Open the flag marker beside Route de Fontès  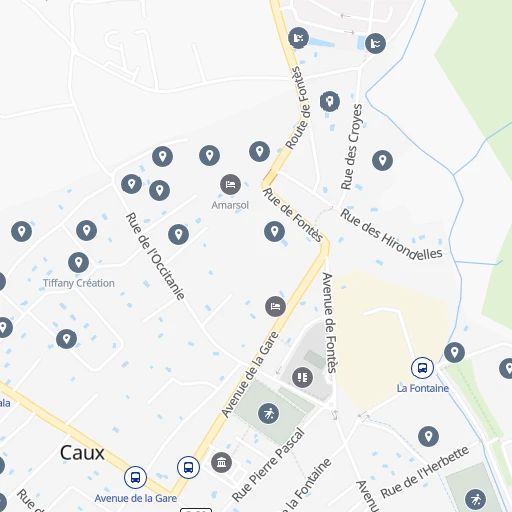click(298, 38)
